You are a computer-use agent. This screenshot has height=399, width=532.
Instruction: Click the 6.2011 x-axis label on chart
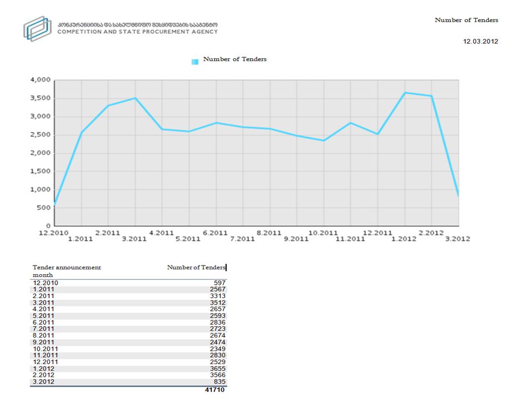click(216, 233)
